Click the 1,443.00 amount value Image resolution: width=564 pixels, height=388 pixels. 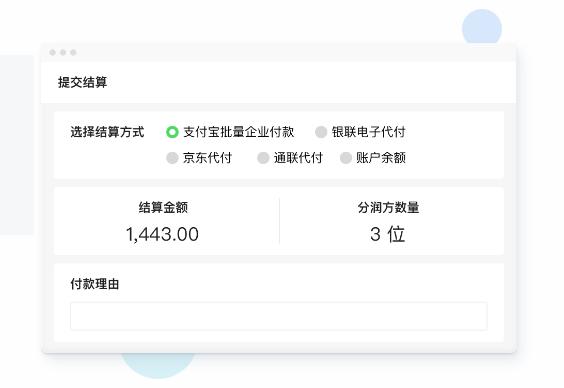[x=162, y=234]
